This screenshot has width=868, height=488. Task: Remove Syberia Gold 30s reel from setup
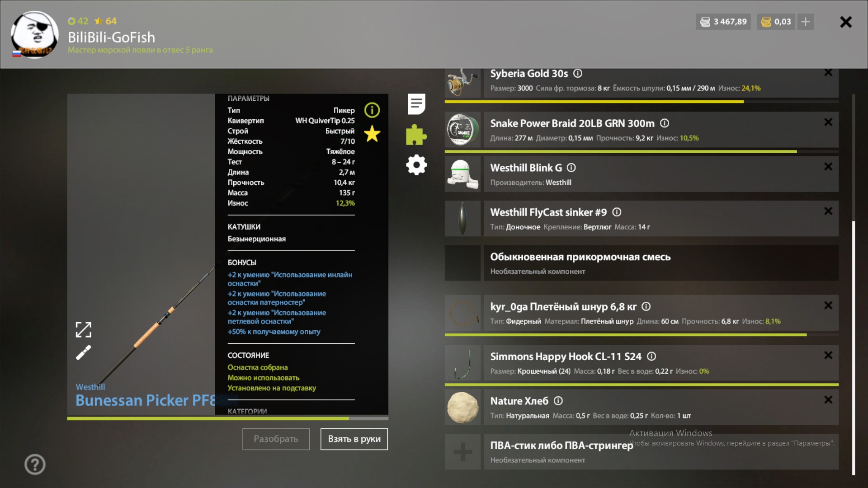point(828,72)
